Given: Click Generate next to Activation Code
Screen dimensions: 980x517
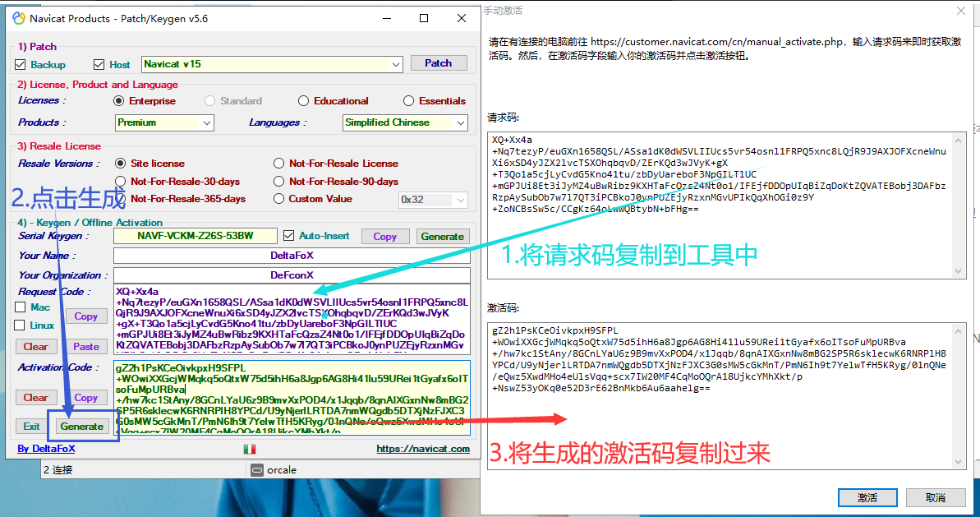Looking at the screenshot, I should coord(81,426).
